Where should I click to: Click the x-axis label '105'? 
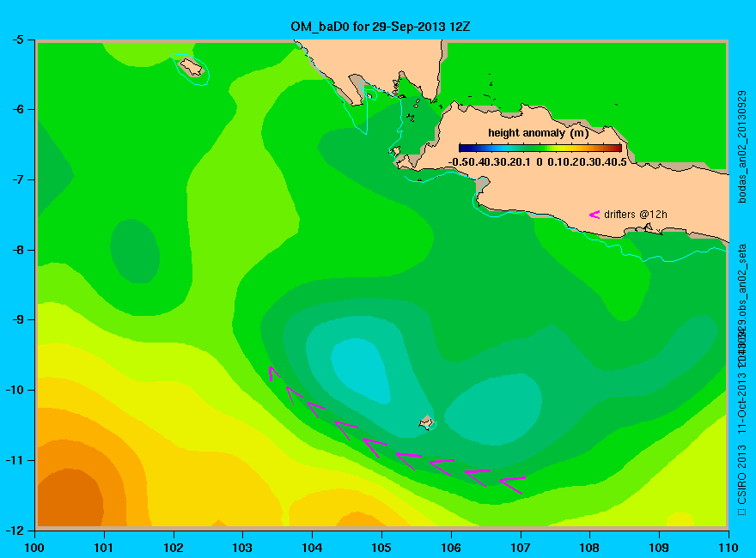tap(381, 548)
